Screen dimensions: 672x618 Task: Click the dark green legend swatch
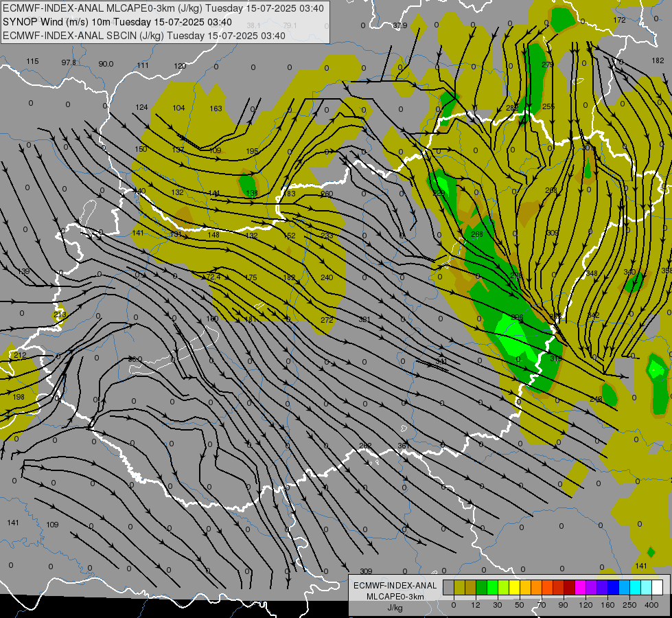pos(482,587)
